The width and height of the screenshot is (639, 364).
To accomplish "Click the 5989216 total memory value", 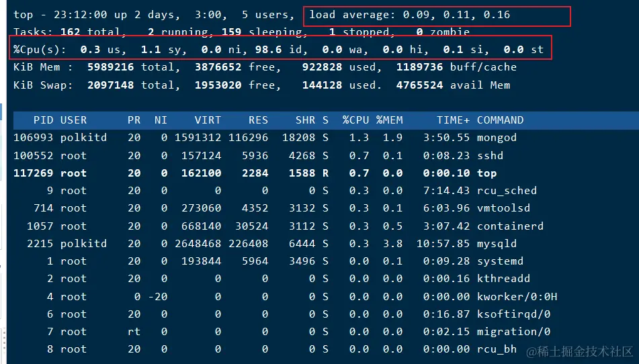I will coord(110,67).
